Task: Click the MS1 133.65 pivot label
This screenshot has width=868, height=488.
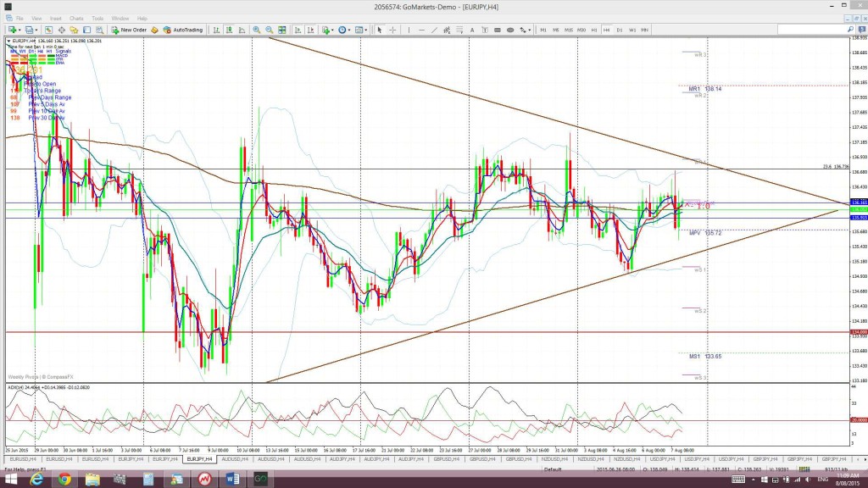Action: (704, 357)
